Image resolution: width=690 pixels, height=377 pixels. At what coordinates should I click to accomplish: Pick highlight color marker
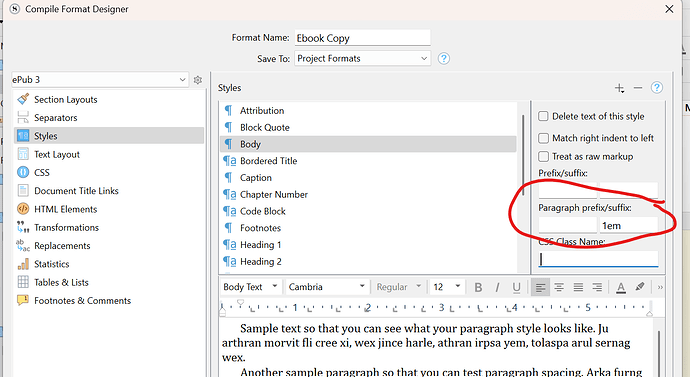coord(640,287)
